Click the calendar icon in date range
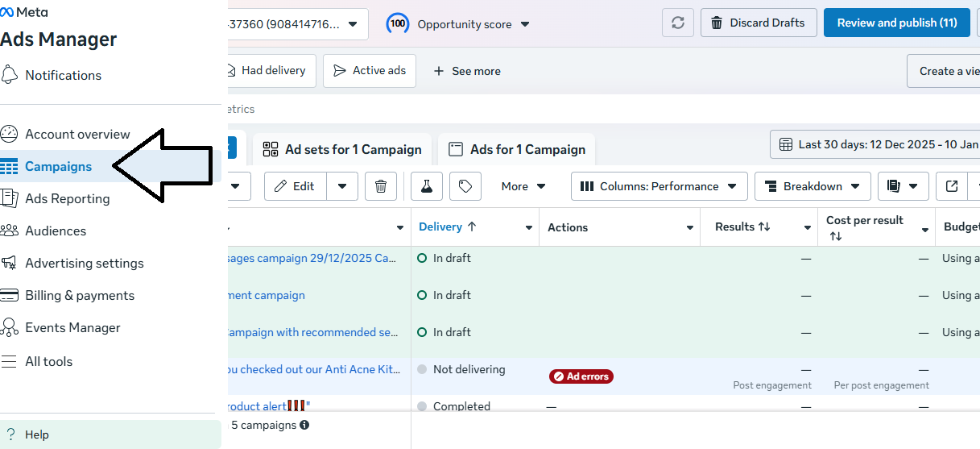The image size is (980, 449). [x=786, y=145]
